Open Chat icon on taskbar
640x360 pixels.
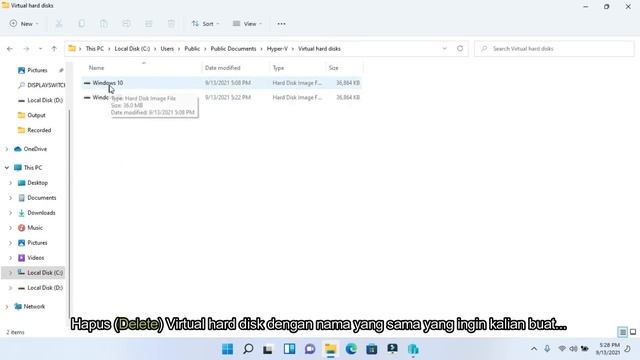tap(310, 349)
